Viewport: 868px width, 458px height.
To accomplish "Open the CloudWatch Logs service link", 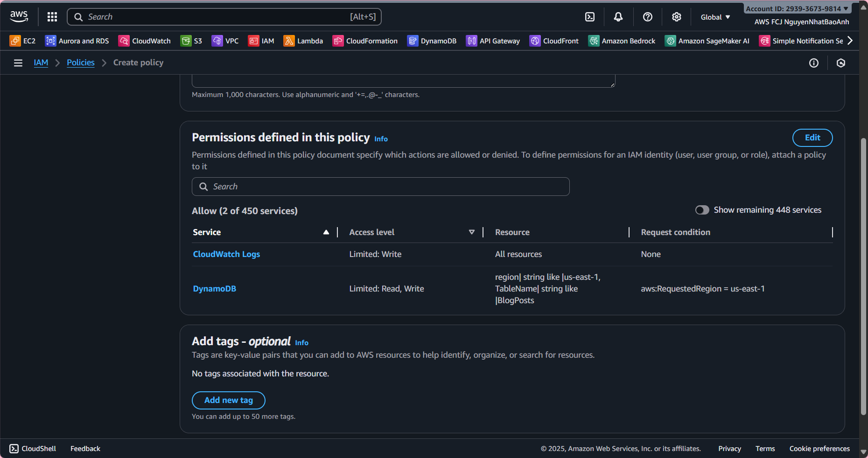I will tap(226, 254).
